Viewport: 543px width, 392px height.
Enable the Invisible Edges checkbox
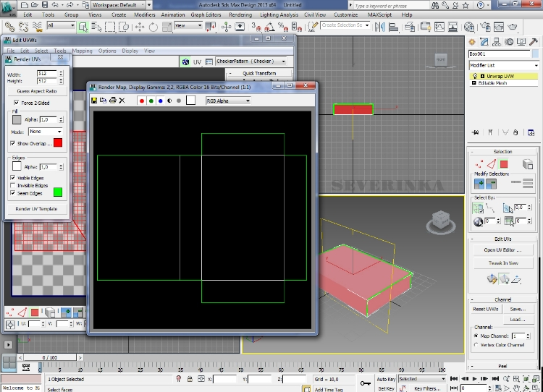tap(13, 185)
